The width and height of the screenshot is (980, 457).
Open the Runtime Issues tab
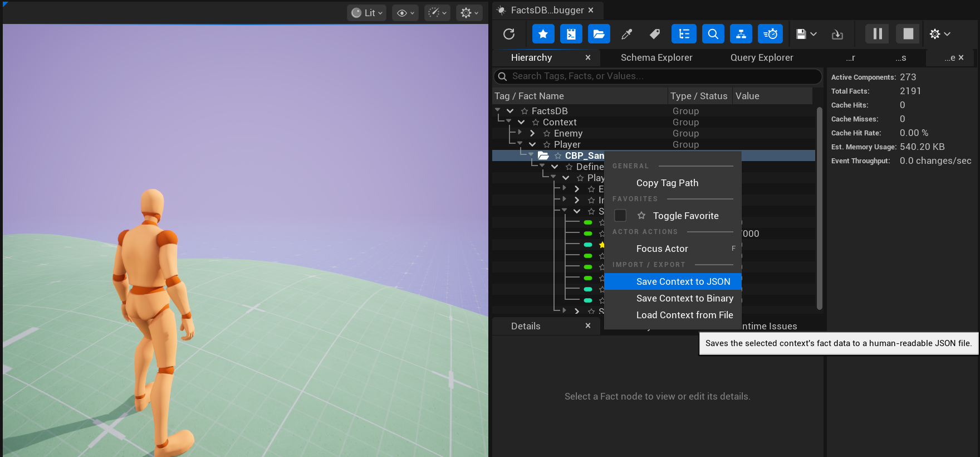770,326
